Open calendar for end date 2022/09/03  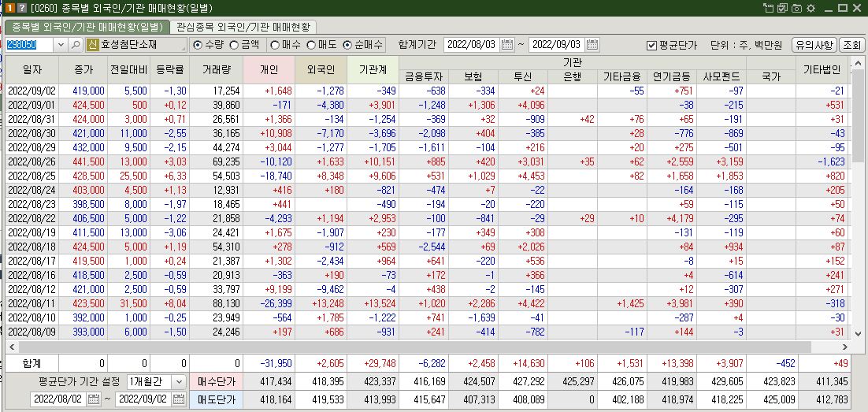(592, 45)
